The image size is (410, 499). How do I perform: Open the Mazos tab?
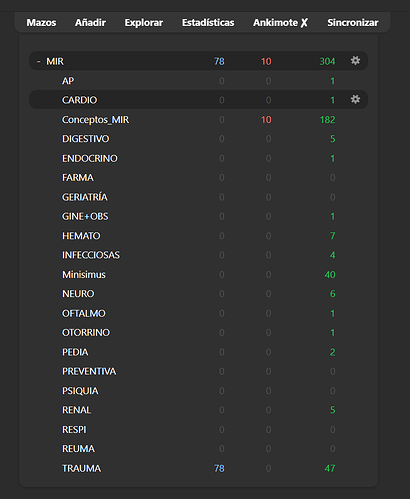(41, 23)
